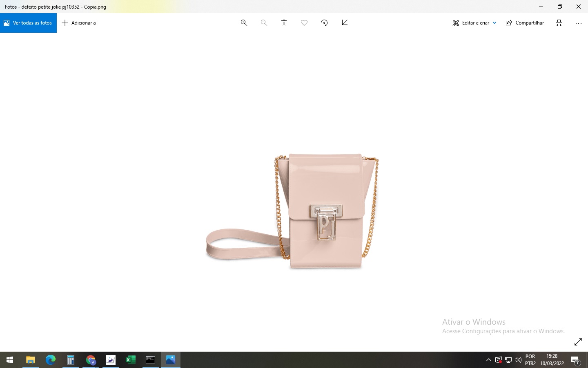Open the three-dot more options menu
Image resolution: width=588 pixels, height=368 pixels.
578,23
